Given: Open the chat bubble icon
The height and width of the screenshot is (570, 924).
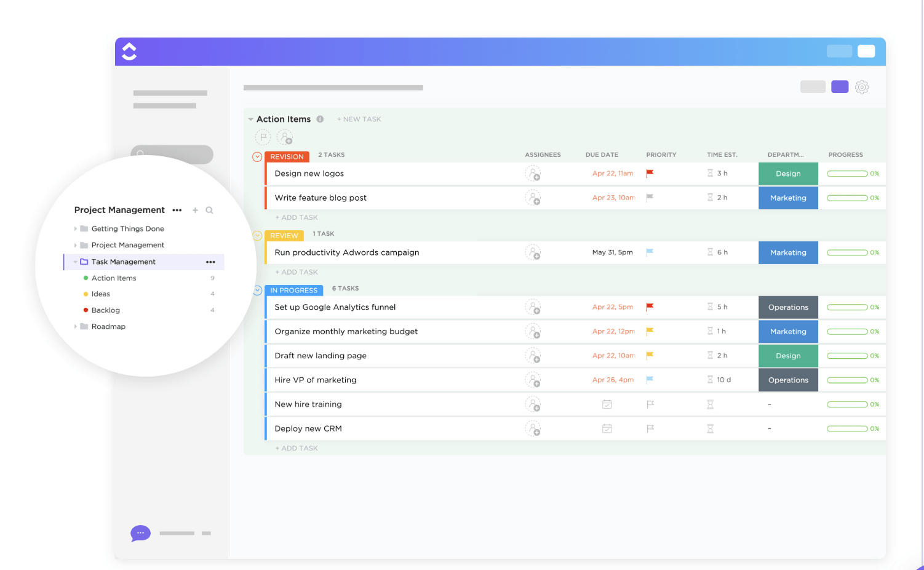Looking at the screenshot, I should point(140,533).
